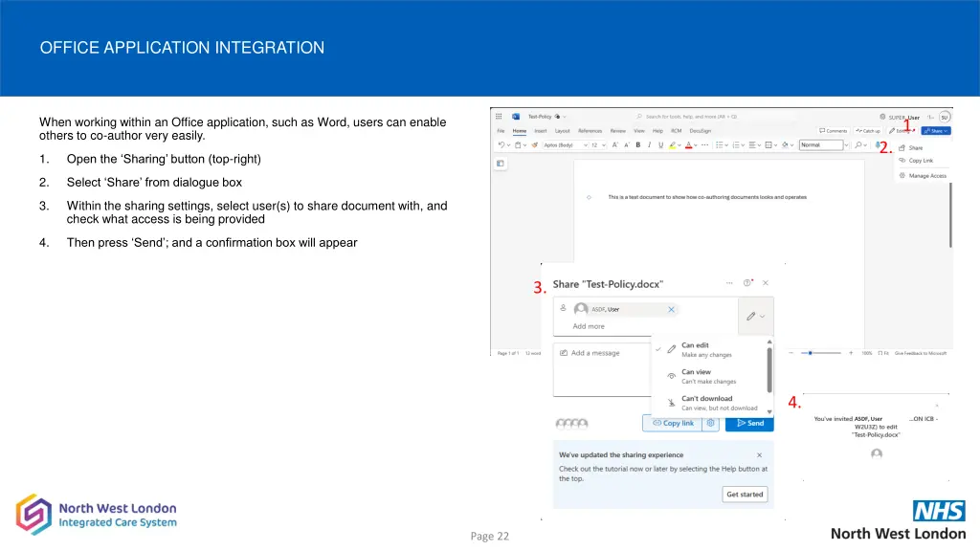This screenshot has width=980, height=551.
Task: Click the Find magnifier icon in ribbon
Action: pos(858,145)
